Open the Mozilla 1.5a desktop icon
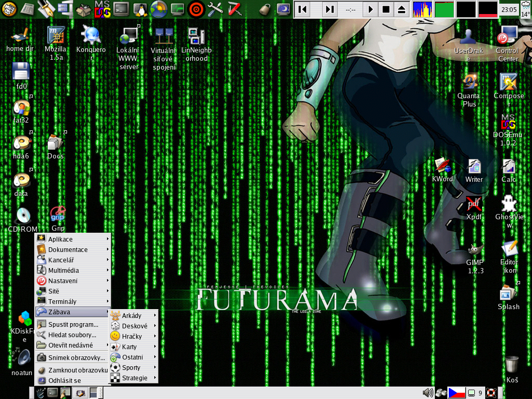This screenshot has width=532, height=399. (56, 36)
